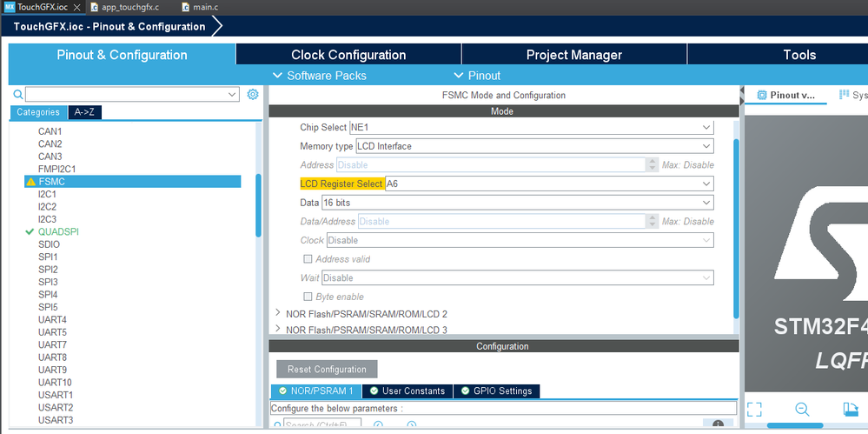Switch to the Pinout view tab

click(786, 95)
